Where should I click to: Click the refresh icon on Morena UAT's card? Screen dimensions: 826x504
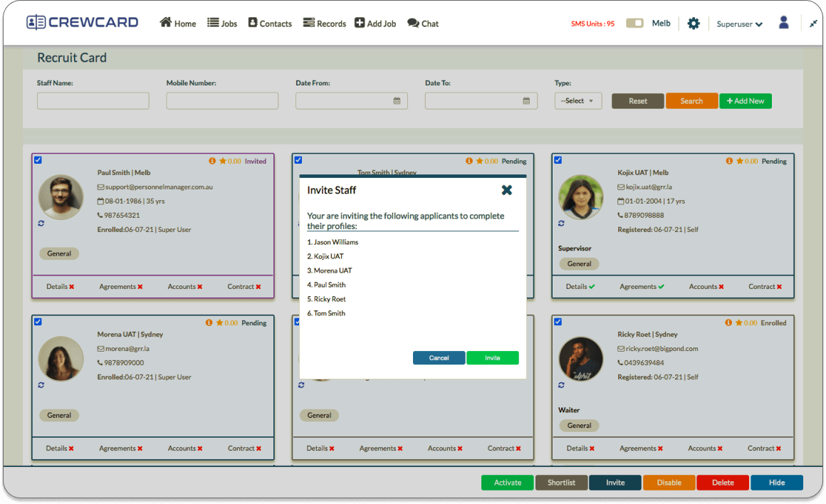point(41,384)
